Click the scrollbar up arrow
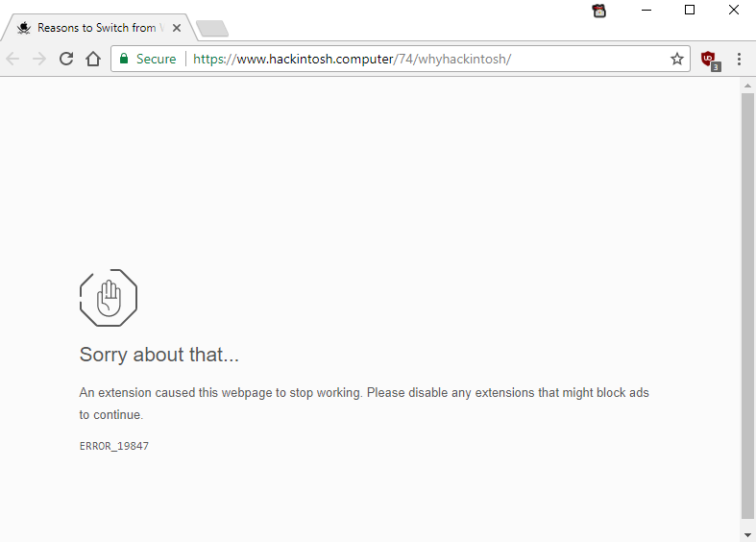 pyautogui.click(x=747, y=86)
